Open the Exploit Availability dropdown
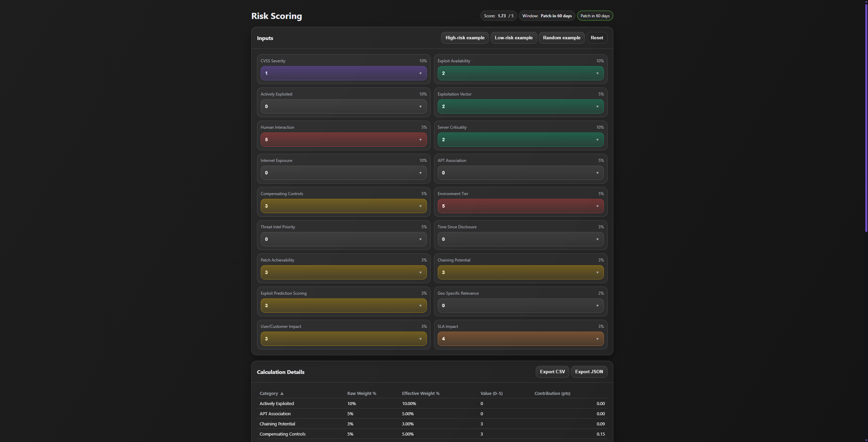Viewport: 868px width, 442px height. pos(520,73)
